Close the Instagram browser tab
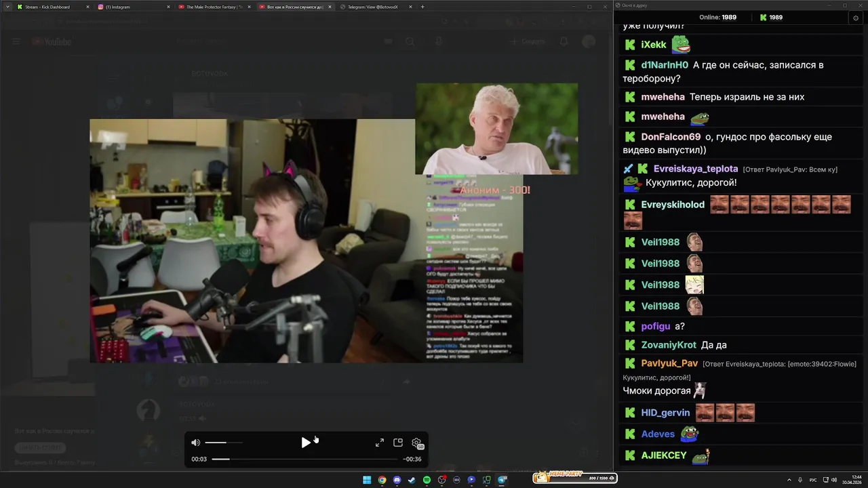The width and height of the screenshot is (868, 488). pyautogui.click(x=168, y=7)
